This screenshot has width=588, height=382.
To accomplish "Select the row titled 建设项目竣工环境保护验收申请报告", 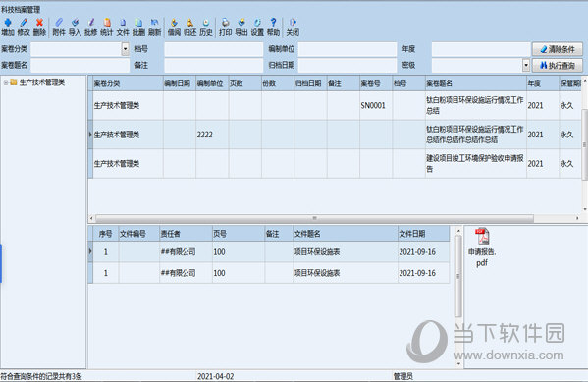I will point(335,164).
